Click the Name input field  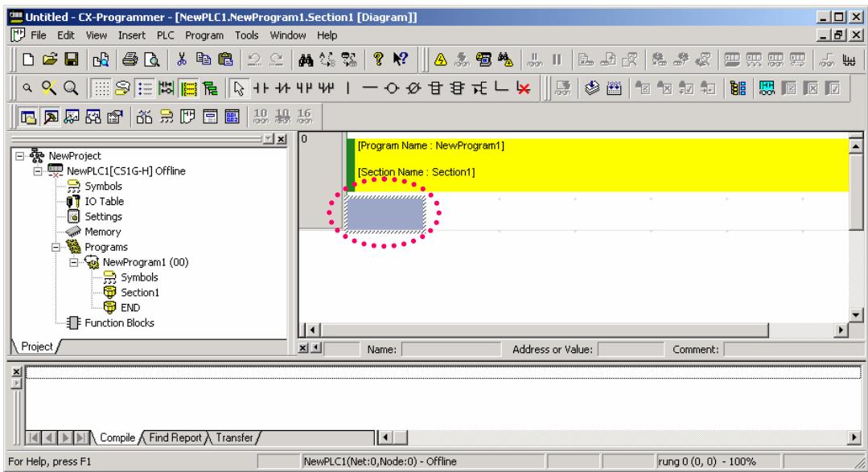450,349
